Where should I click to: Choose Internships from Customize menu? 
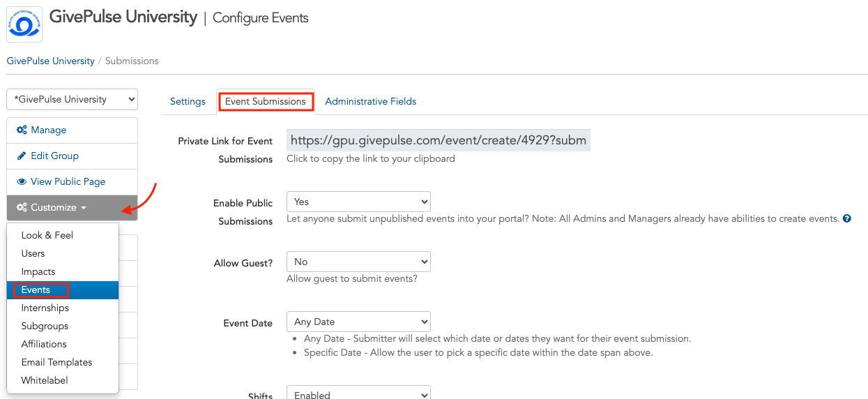point(63,308)
